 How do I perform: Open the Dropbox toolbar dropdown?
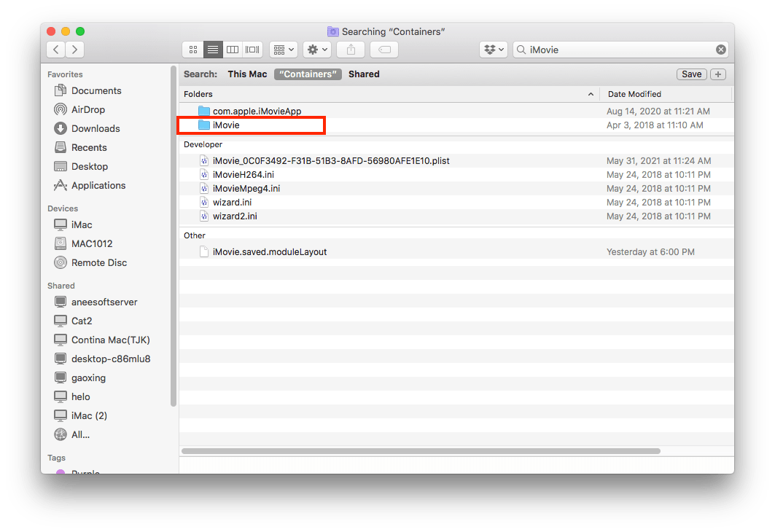click(x=494, y=49)
